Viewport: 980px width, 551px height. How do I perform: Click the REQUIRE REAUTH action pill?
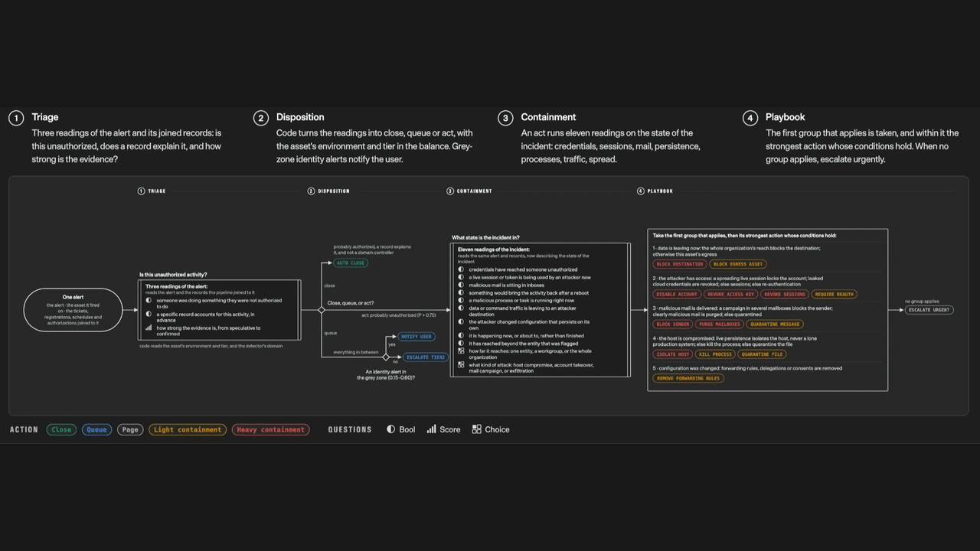pos(835,294)
